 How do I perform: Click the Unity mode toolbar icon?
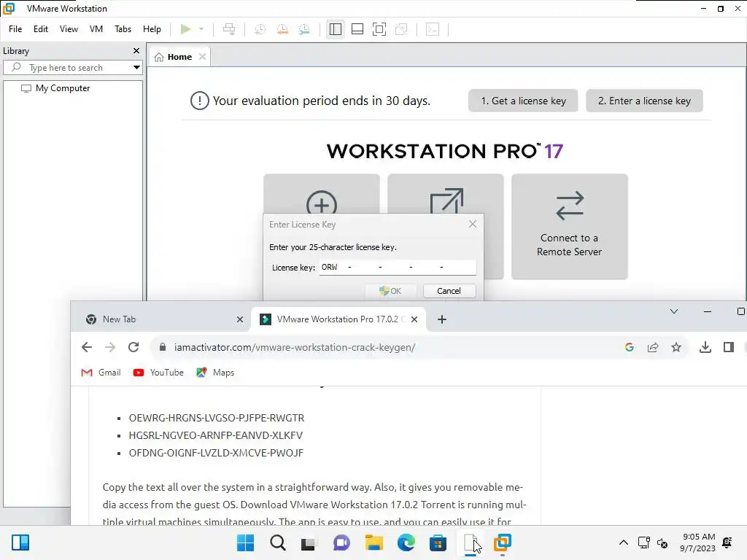click(x=402, y=29)
